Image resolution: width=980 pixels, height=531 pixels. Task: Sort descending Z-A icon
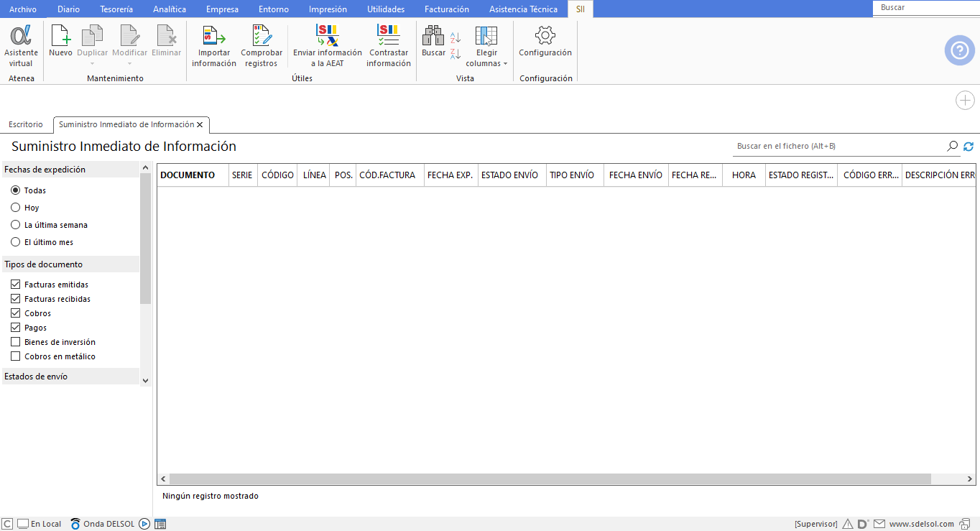456,53
